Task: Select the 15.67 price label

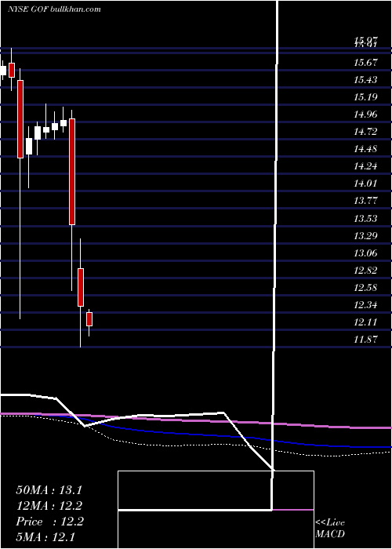Action: 366,63
